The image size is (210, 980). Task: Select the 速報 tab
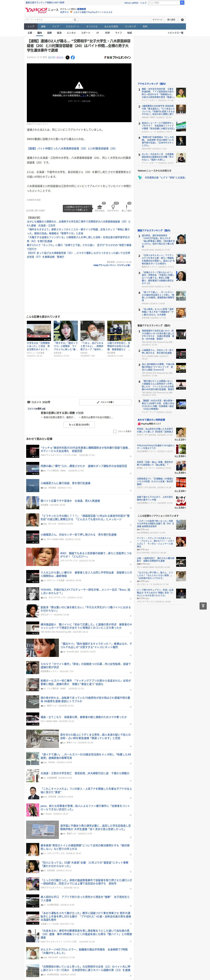point(43,26)
